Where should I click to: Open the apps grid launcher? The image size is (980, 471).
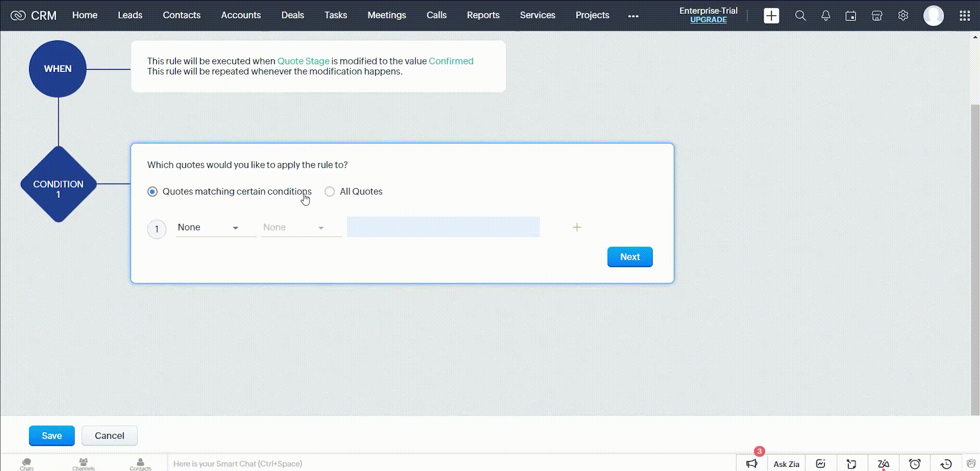point(964,16)
